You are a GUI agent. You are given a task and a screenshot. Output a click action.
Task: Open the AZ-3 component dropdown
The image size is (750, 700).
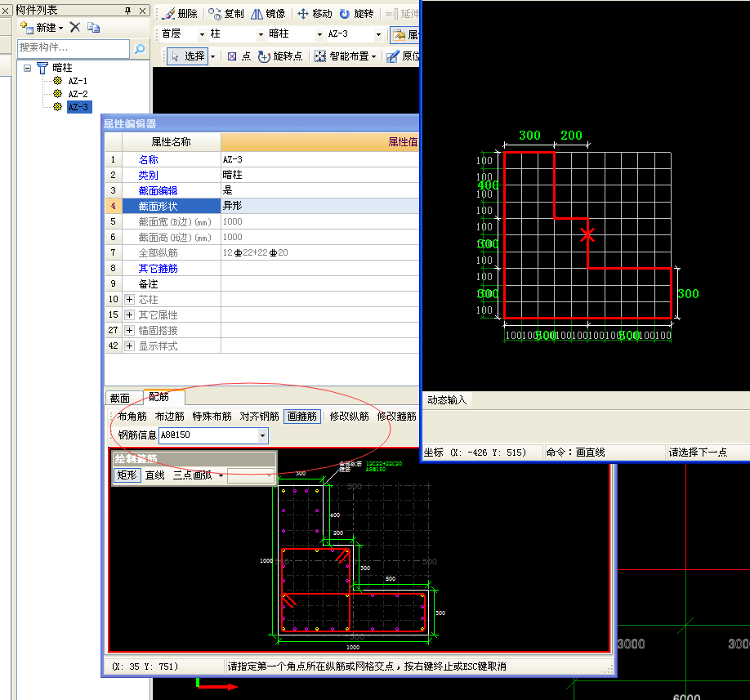tap(378, 34)
